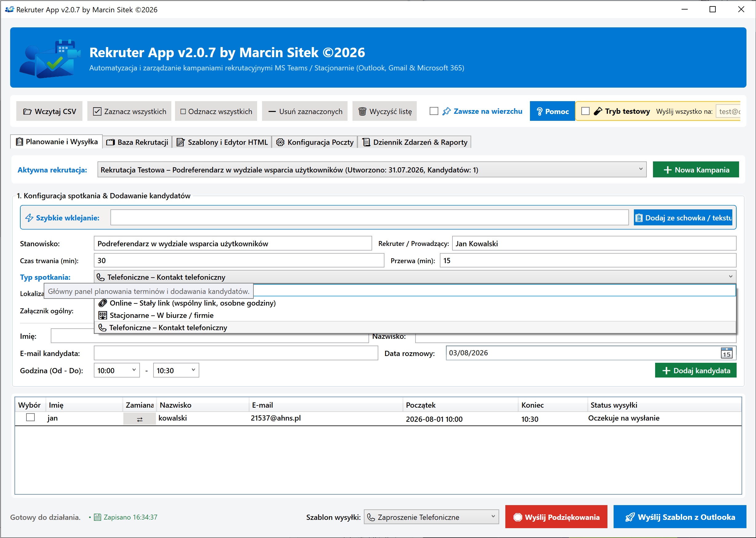Click the swap arrows in jan's Zamiana cell
The width and height of the screenshot is (756, 538).
(140, 419)
